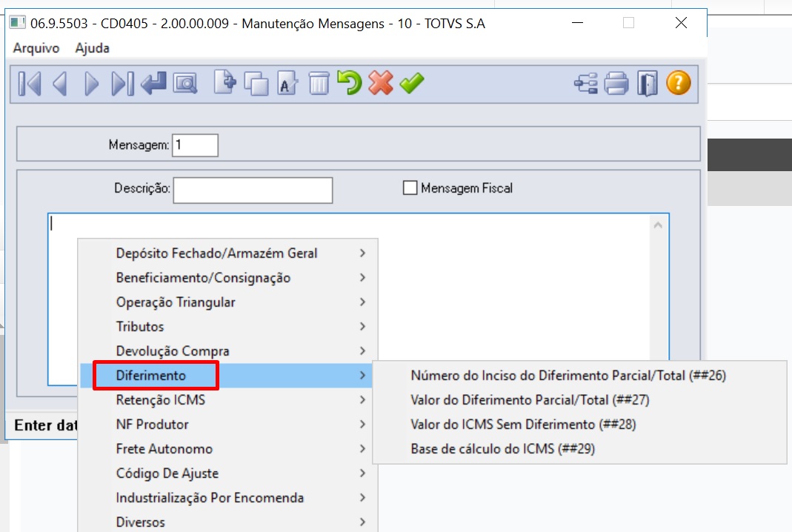Screen dimensions: 792x532
Task: Select Devolução Compra menu entry
Action: (229, 351)
